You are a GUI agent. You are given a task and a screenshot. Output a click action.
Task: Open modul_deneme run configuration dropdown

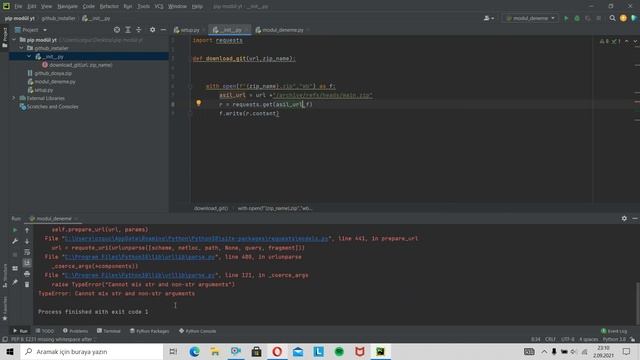(530, 18)
